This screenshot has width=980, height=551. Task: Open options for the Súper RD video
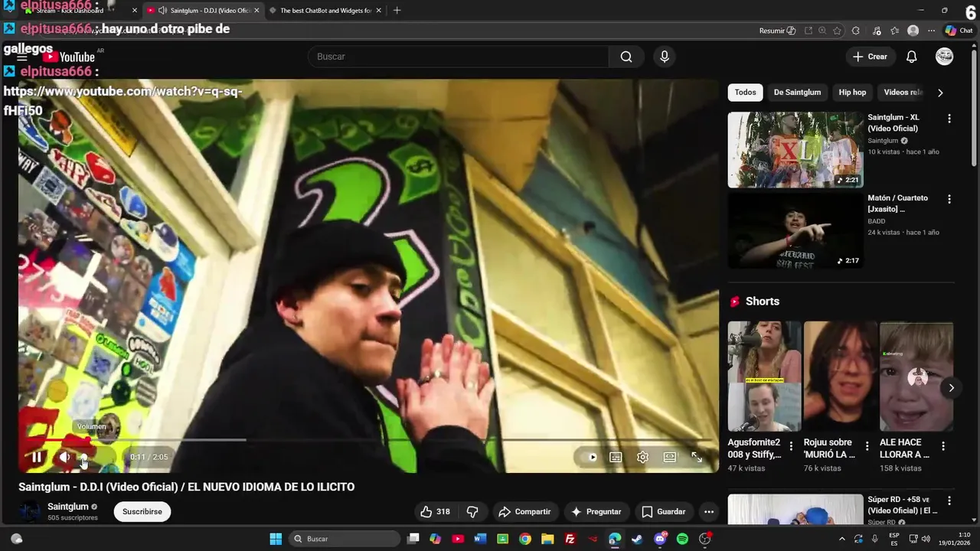(949, 501)
